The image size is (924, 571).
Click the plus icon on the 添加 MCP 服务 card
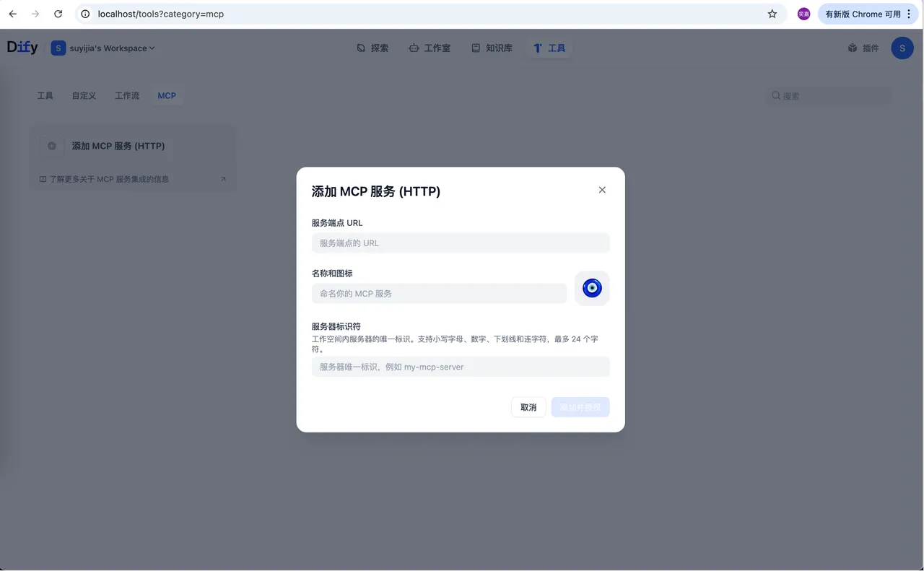[x=51, y=146]
